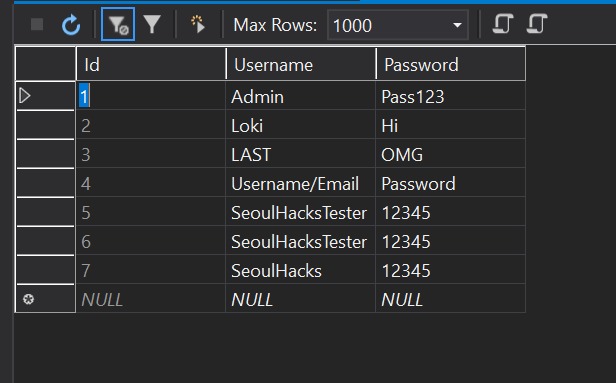Refresh the table data
This screenshot has width=616, height=383.
tap(71, 25)
